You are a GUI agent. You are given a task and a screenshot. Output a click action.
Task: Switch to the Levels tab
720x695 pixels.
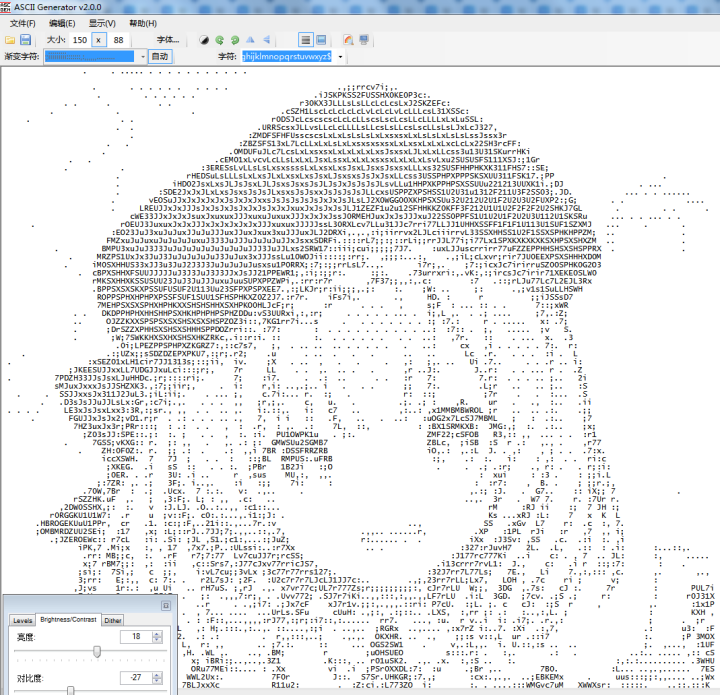[22, 621]
